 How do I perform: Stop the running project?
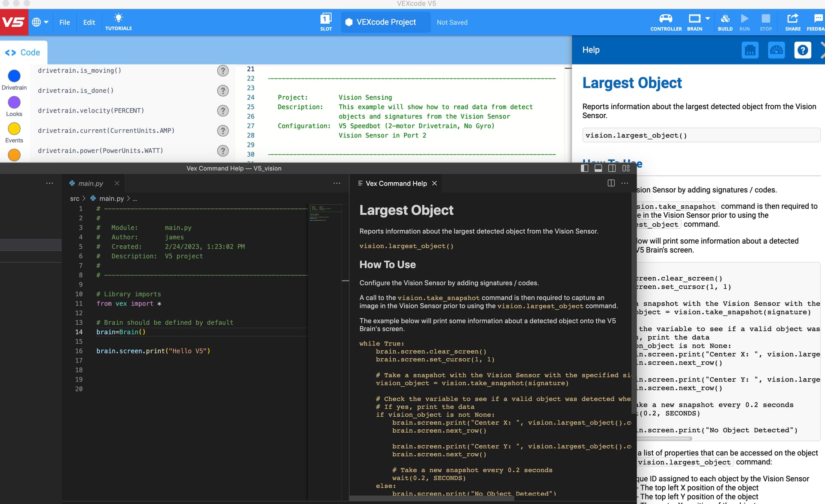click(x=766, y=22)
